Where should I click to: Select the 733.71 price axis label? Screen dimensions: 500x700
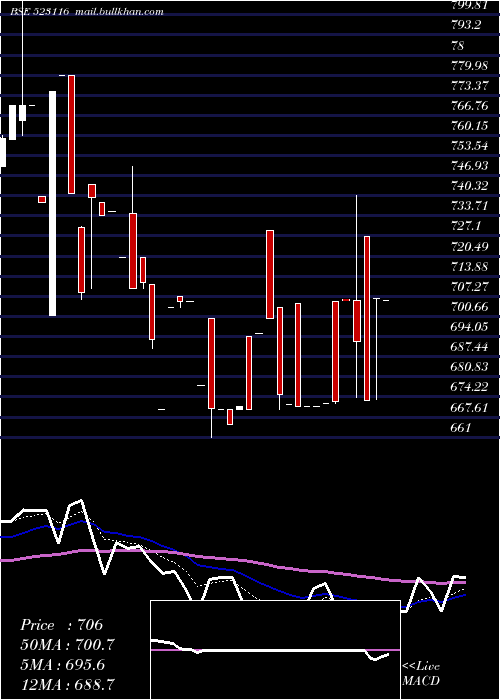469,206
